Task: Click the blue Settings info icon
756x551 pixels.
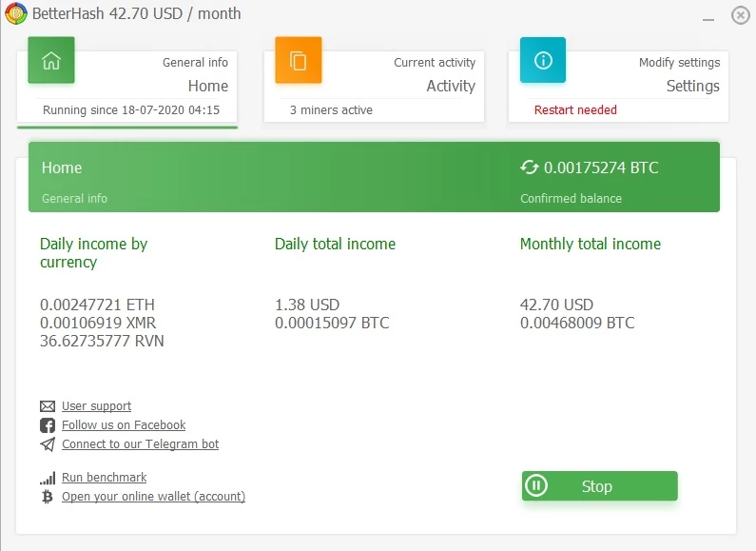Action: 543,60
